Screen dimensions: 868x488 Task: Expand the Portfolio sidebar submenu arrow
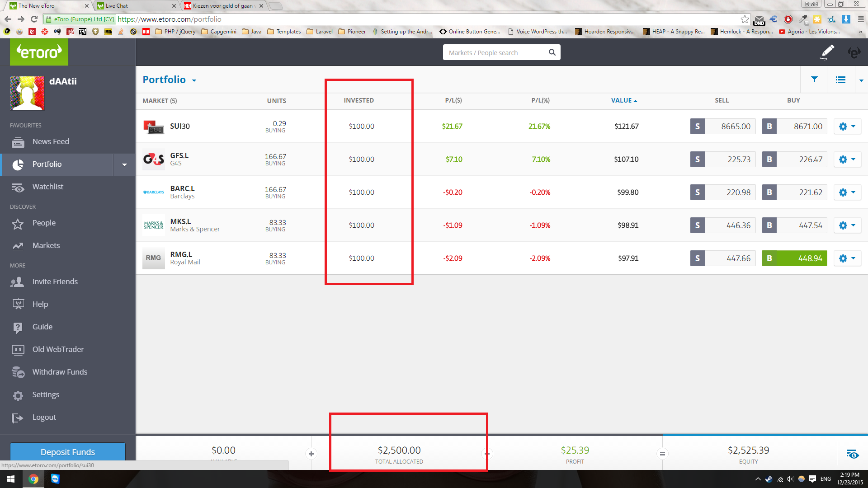pyautogui.click(x=124, y=164)
